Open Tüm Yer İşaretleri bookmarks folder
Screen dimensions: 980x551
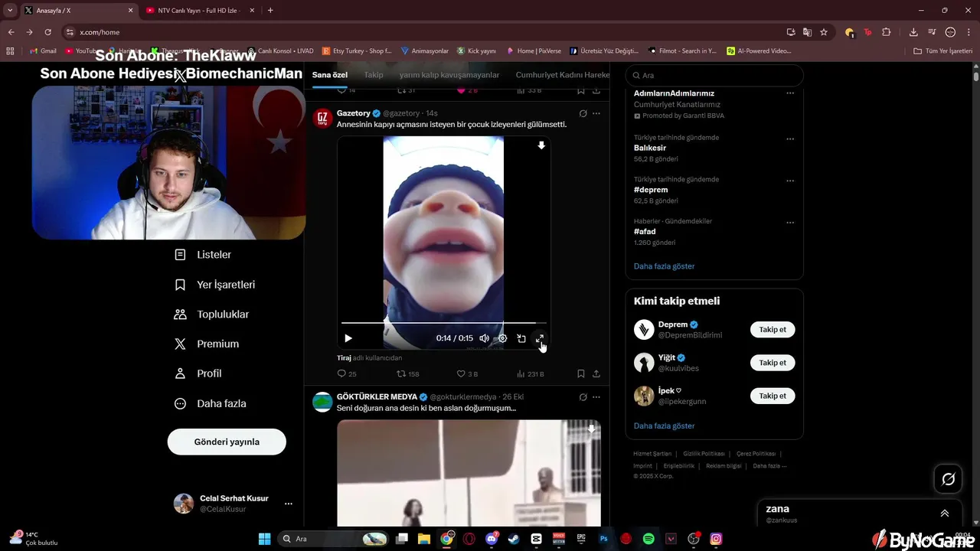coord(943,51)
